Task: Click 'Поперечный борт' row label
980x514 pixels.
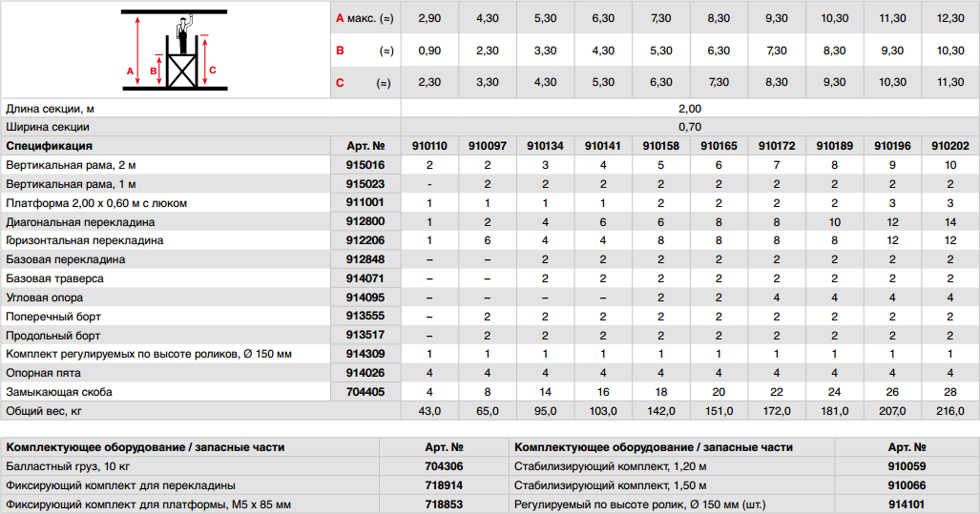Action: tap(53, 317)
